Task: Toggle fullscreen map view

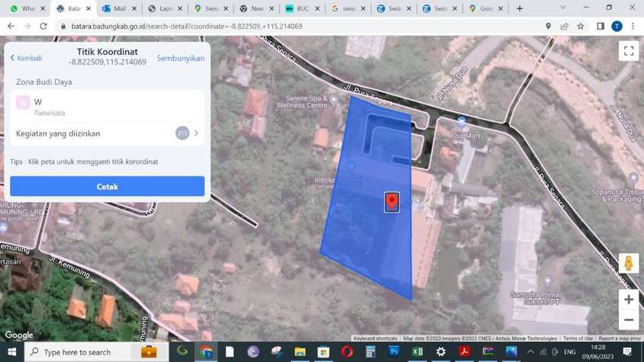Action: click(628, 51)
